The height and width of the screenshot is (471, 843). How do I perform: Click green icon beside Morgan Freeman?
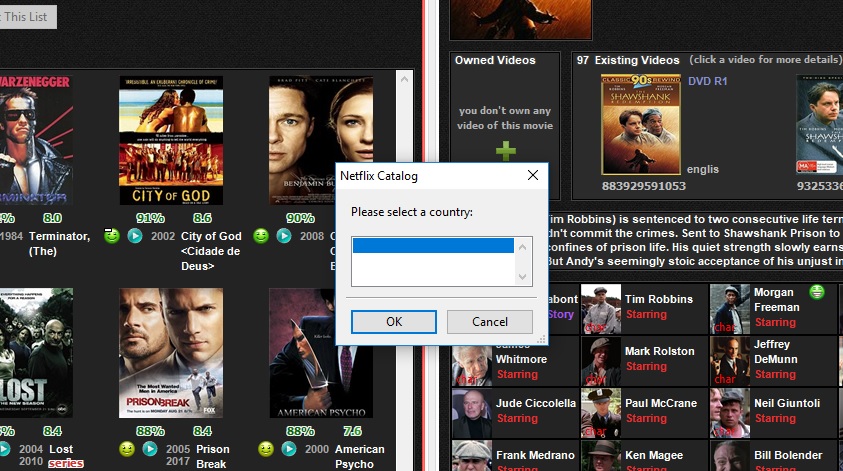click(x=817, y=292)
